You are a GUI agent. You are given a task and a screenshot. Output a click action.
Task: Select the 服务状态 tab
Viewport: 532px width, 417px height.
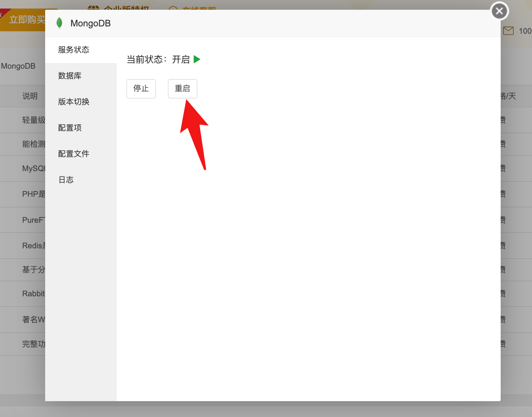(81, 50)
